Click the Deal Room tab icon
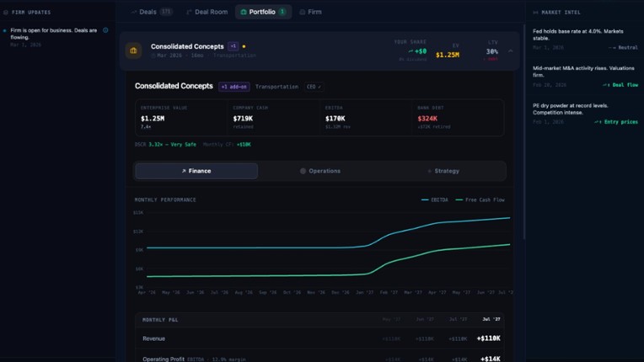Viewport: 644px width, 362px height. [x=189, y=13]
